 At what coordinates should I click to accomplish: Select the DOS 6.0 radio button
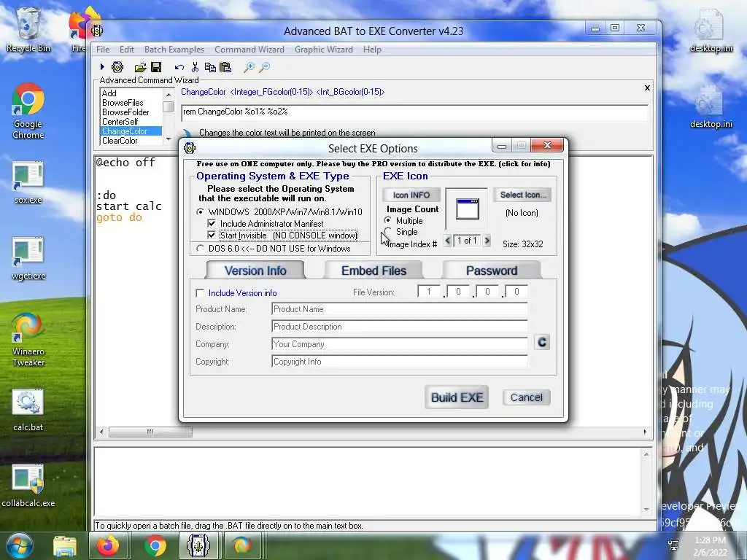click(x=200, y=249)
